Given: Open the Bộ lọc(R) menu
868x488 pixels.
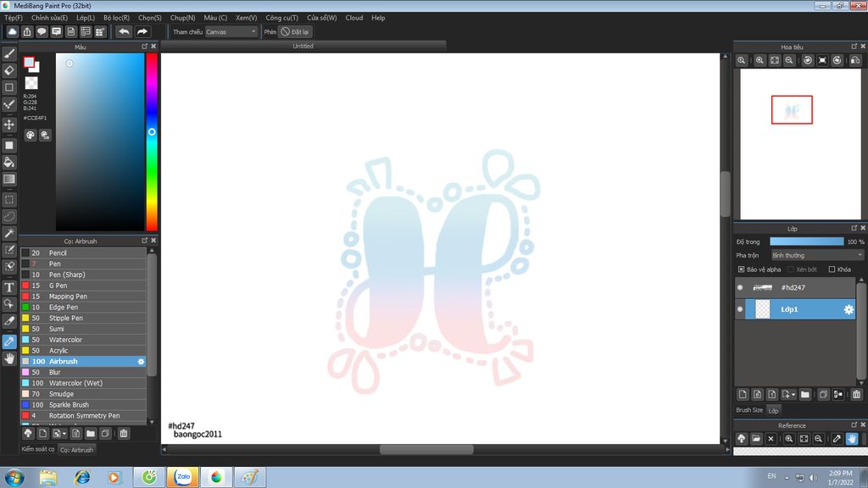Looking at the screenshot, I should (116, 18).
